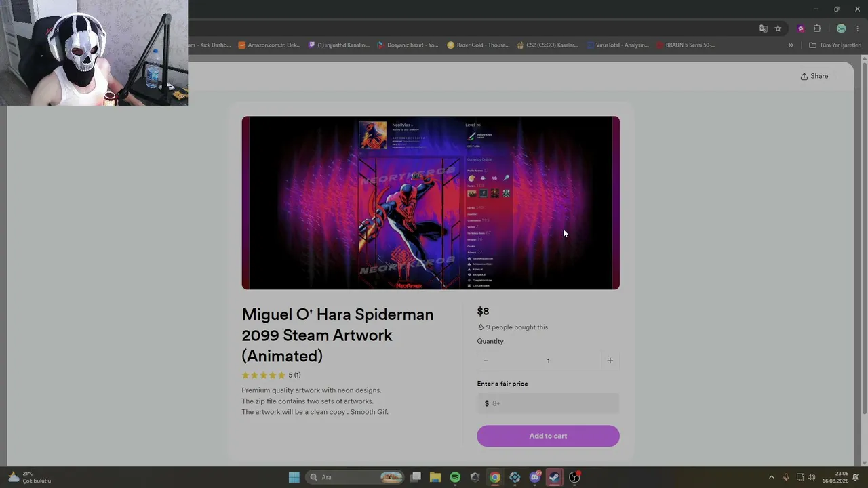Image resolution: width=868 pixels, height=488 pixels.
Task: Show hidden bookmarks with the double chevron
Action: click(x=791, y=45)
